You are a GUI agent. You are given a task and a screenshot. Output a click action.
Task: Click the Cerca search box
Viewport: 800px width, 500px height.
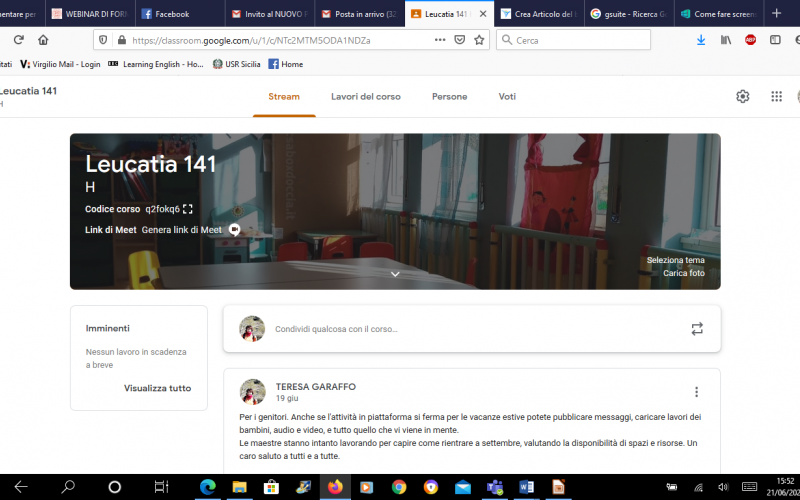573,40
